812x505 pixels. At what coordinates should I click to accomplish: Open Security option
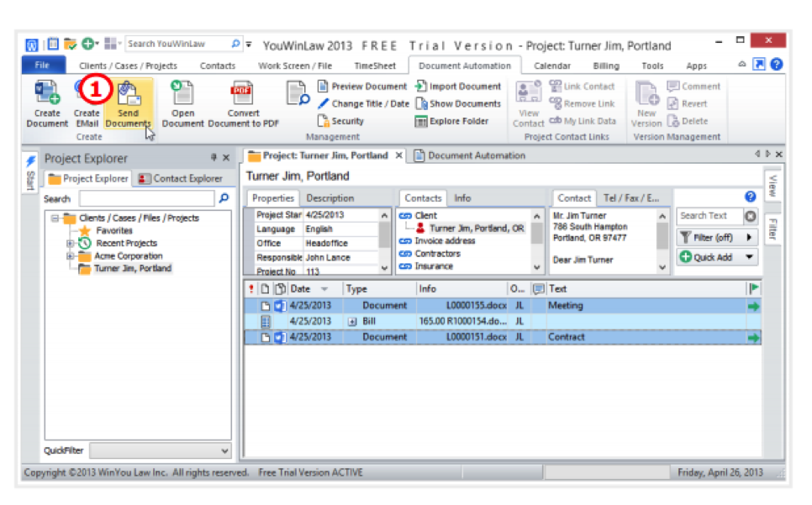click(x=340, y=121)
